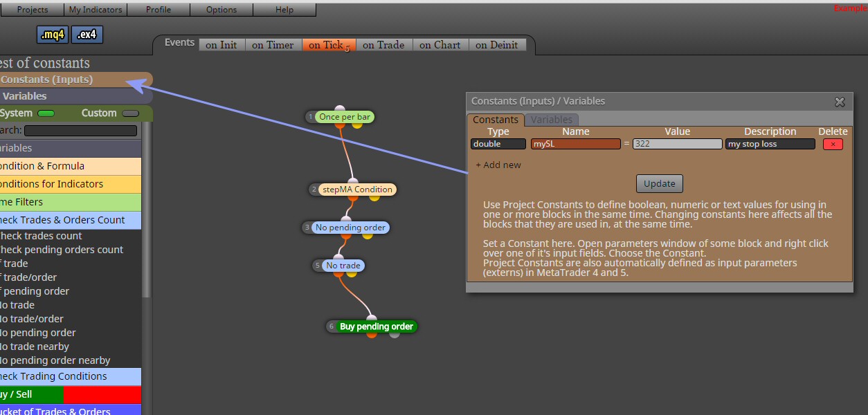This screenshot has height=415, width=868.
Task: Expand the Condition & Formula category
Action: [x=71, y=166]
